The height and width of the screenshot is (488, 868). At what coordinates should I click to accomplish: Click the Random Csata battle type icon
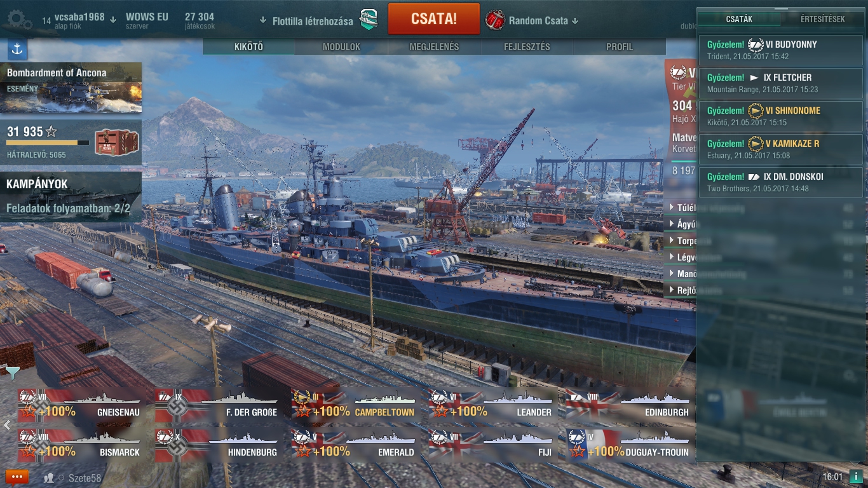pos(495,20)
